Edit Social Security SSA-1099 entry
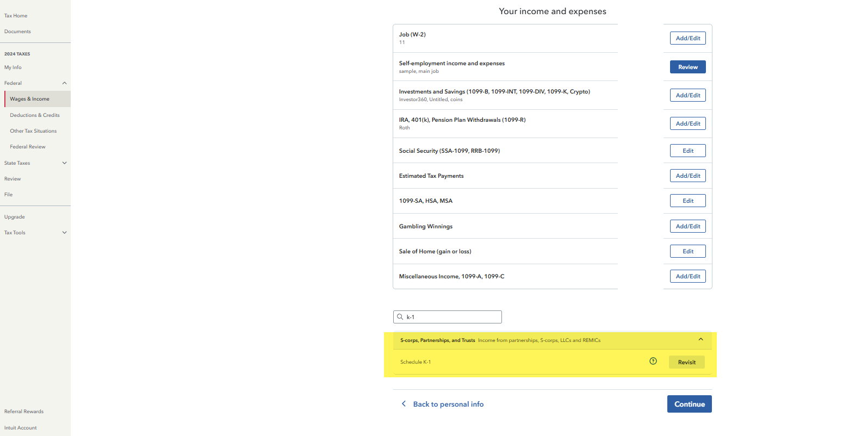This screenshot has height=436, width=868. 687,151
